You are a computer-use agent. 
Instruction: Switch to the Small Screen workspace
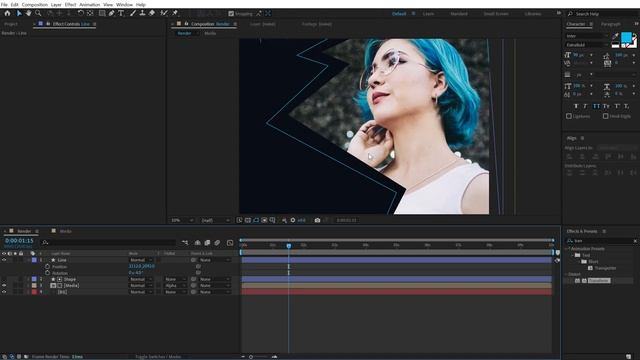tap(496, 13)
